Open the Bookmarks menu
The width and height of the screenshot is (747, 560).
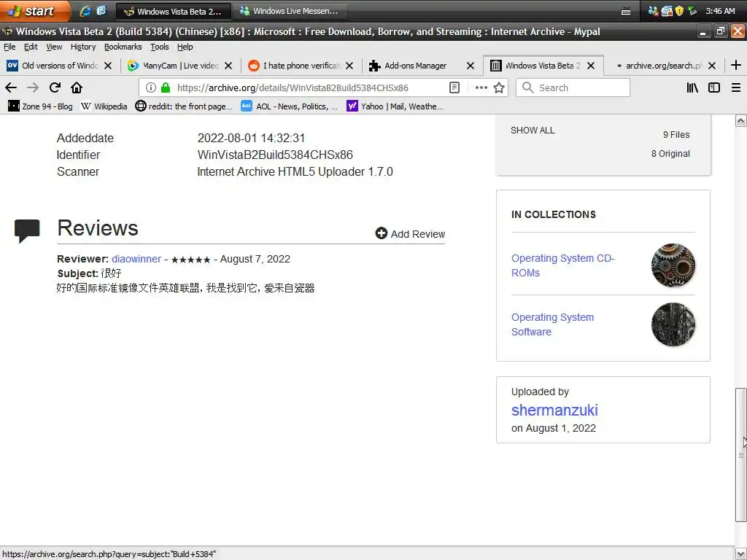[x=123, y=47]
